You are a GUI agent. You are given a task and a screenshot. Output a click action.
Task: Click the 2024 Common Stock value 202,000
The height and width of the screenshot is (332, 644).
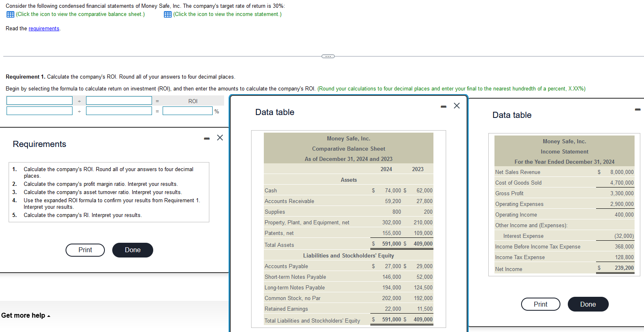(x=392, y=298)
